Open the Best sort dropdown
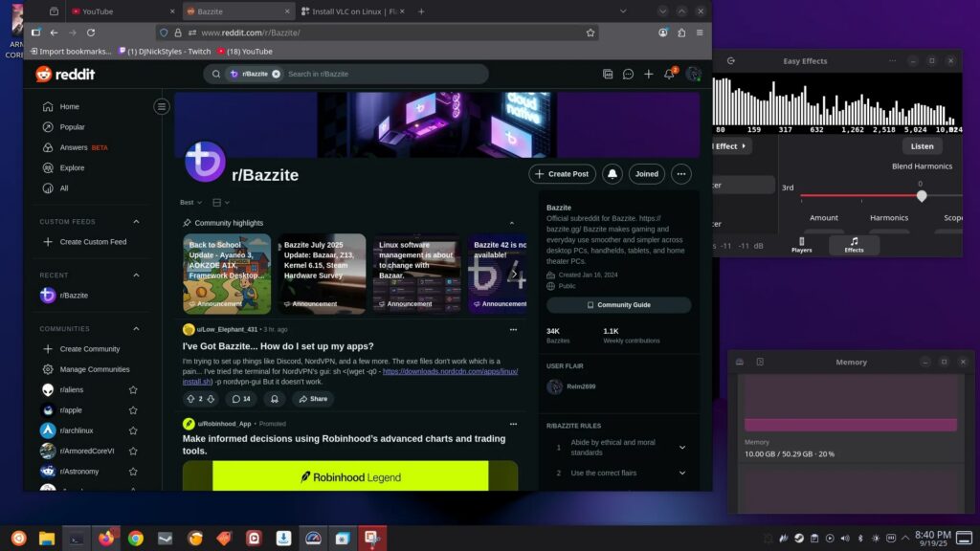The image size is (980, 551). [x=190, y=203]
